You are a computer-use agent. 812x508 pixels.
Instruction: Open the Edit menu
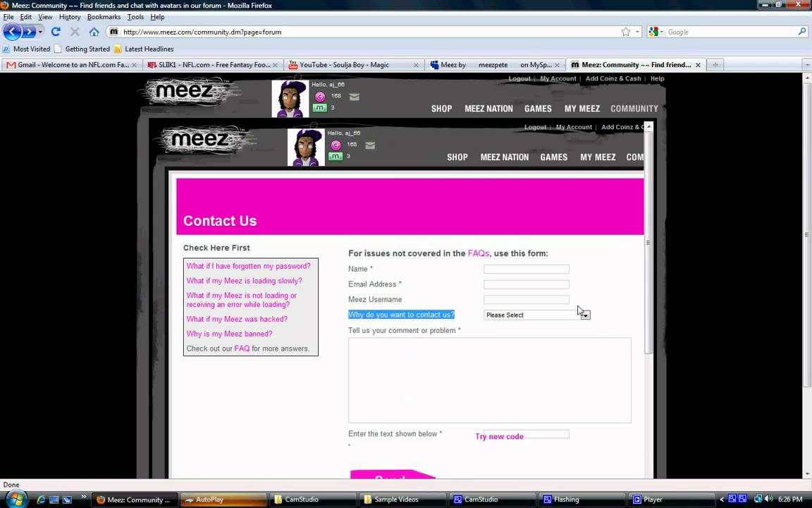tap(26, 17)
